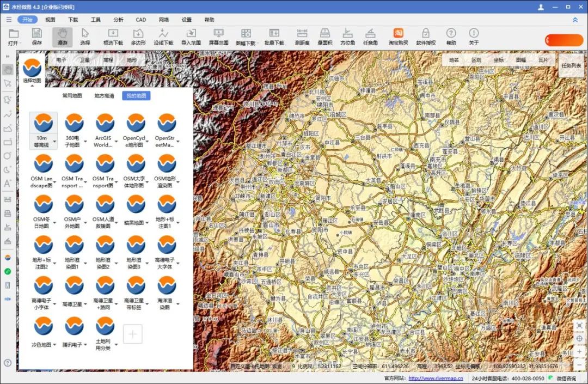The width and height of the screenshot is (588, 384).
Task: Switch to the 常用地图 tab
Action: click(x=72, y=96)
